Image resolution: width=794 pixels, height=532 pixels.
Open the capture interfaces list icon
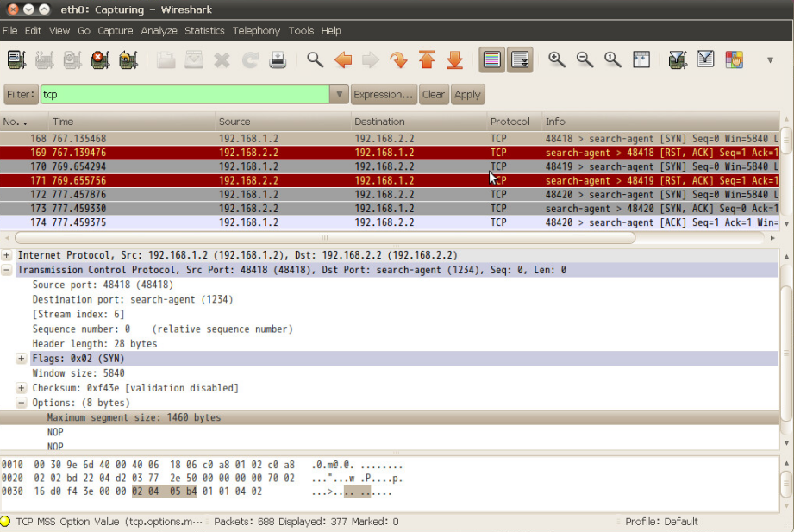[x=16, y=60]
